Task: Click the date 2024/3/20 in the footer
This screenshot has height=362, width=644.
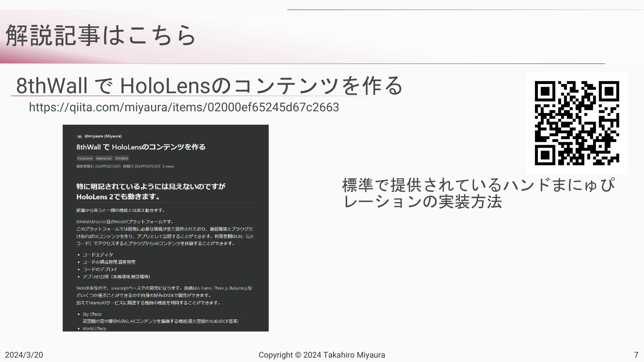Action: [24, 355]
